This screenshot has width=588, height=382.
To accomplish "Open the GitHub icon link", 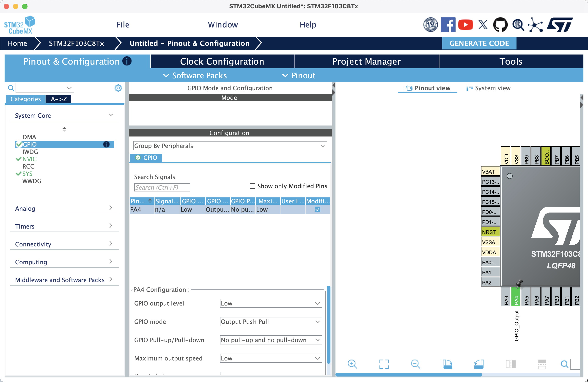I will pyautogui.click(x=500, y=25).
